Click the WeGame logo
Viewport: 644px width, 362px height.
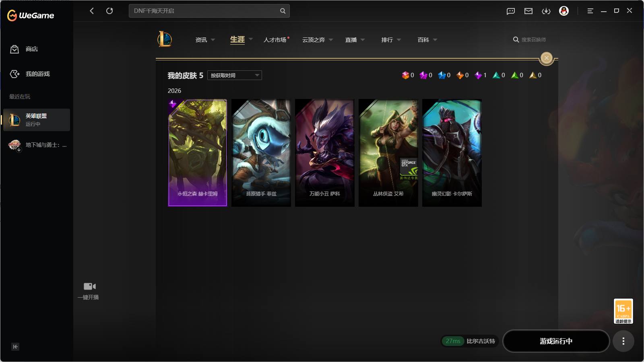click(31, 15)
